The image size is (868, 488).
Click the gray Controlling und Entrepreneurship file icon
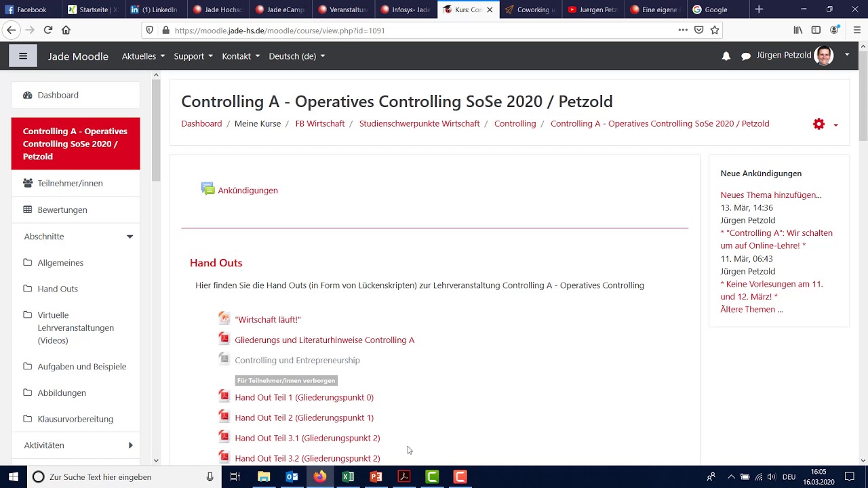[x=224, y=359]
